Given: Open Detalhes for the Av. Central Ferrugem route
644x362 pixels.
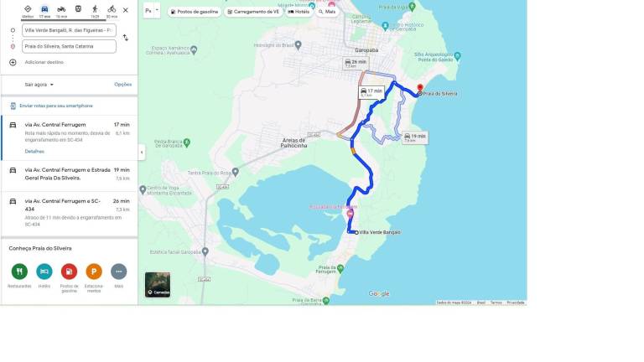Looking at the screenshot, I should [34, 152].
